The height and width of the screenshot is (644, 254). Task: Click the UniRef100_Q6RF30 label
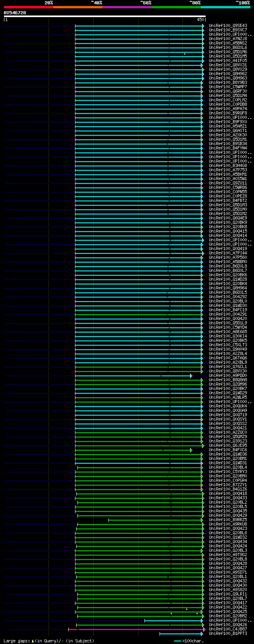pyautogui.click(x=228, y=91)
